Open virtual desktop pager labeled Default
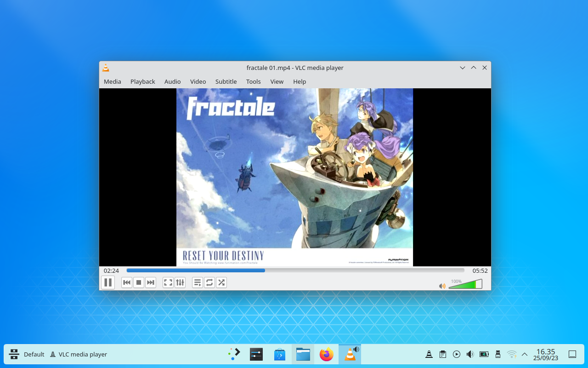Screen dimensions: 588x368 tap(27, 354)
